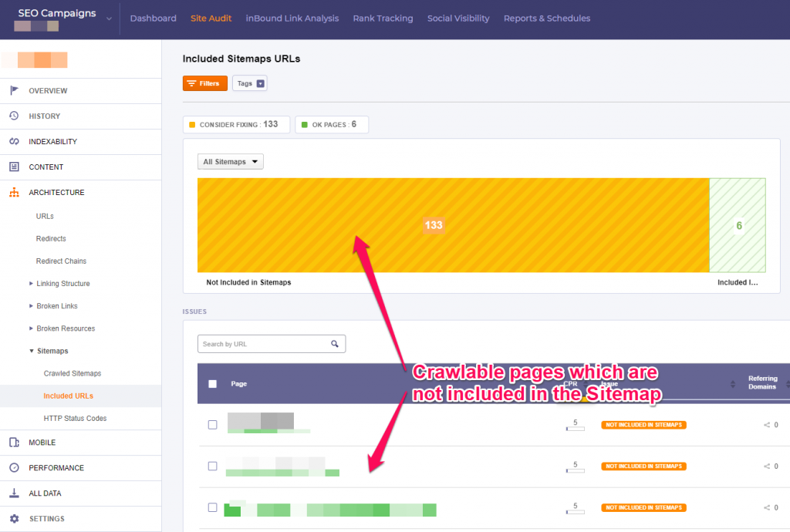
Task: Check the third issue row checkbox
Action: tap(213, 507)
